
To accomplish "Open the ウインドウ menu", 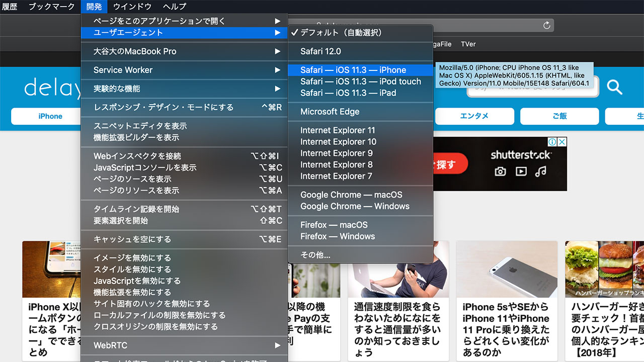I will click(132, 7).
